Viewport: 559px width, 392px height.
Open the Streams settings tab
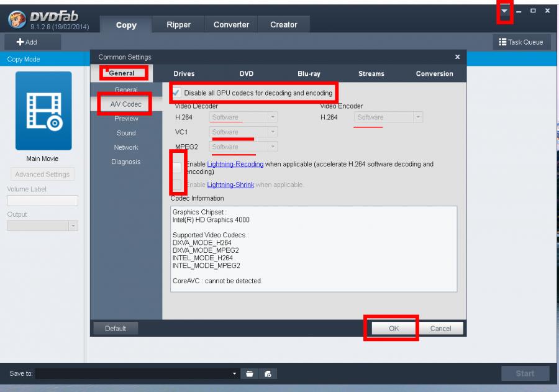tap(371, 73)
